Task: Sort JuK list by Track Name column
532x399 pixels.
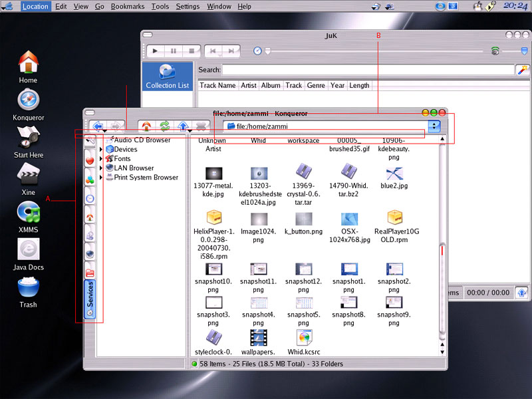Action: coord(218,86)
